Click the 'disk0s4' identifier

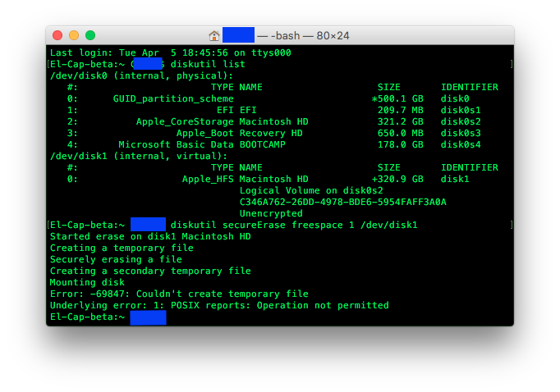461,144
